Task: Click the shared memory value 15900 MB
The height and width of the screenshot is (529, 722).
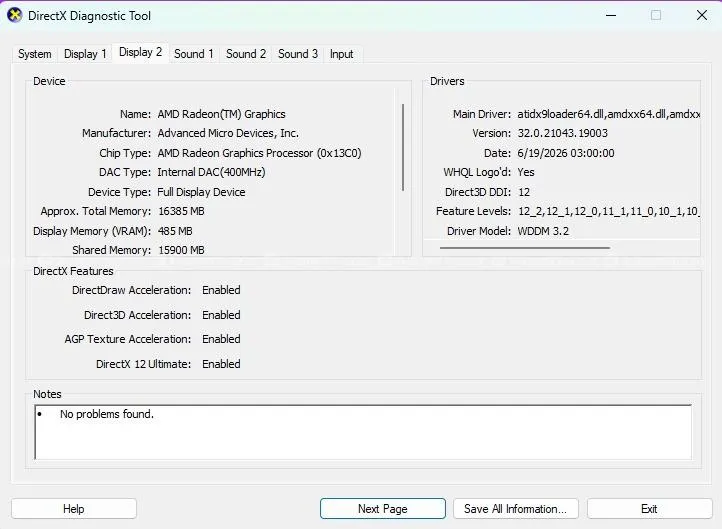Action: click(181, 250)
